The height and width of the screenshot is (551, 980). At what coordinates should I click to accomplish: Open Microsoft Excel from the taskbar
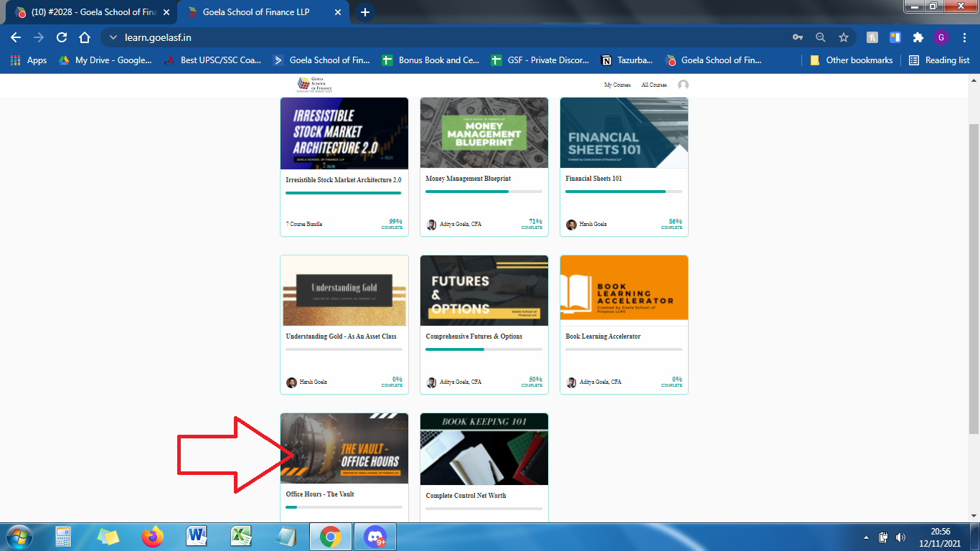pyautogui.click(x=241, y=537)
